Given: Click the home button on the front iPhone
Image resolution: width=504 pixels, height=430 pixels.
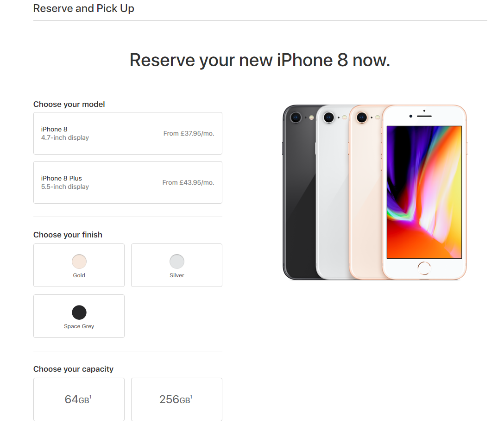Looking at the screenshot, I should click(x=424, y=268).
